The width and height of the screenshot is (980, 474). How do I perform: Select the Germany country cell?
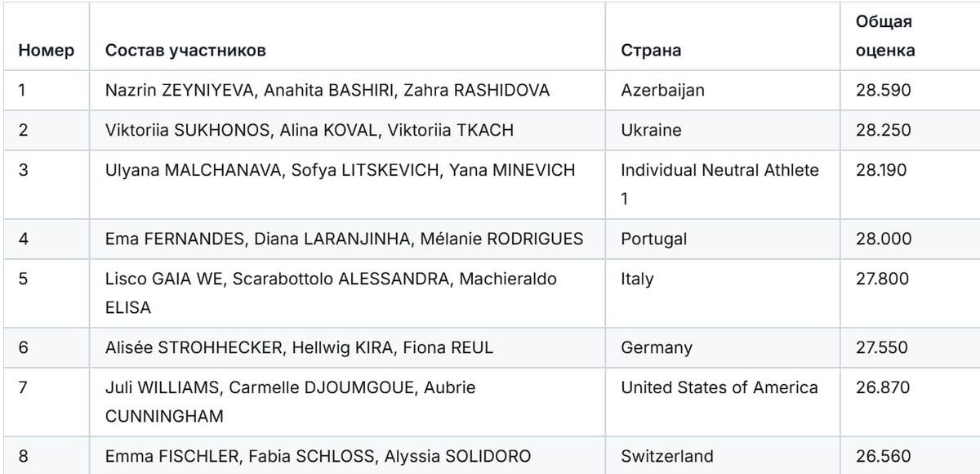pos(657,348)
